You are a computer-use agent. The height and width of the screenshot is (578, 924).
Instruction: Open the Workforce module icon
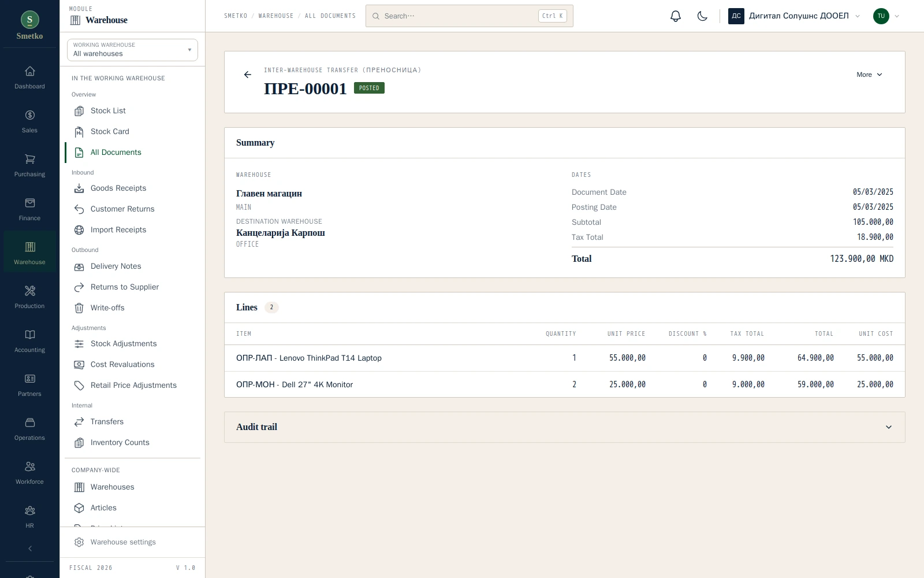pos(30,466)
